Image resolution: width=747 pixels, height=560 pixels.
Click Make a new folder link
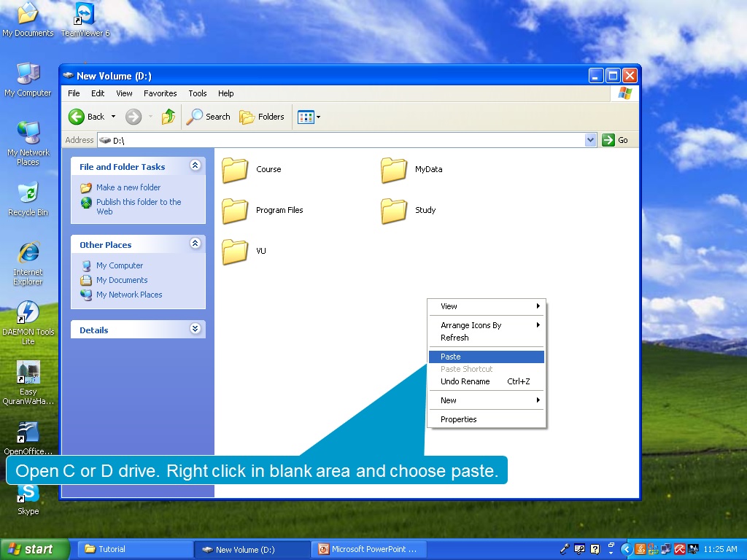(x=128, y=187)
